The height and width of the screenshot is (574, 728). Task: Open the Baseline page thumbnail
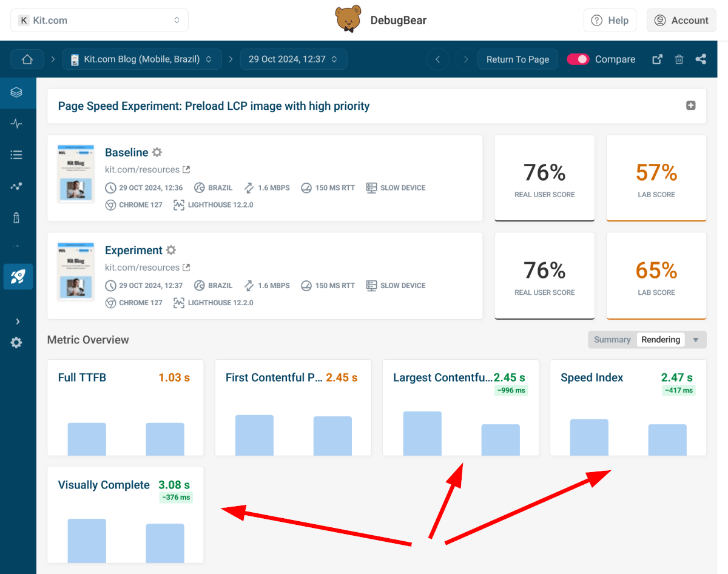(76, 174)
